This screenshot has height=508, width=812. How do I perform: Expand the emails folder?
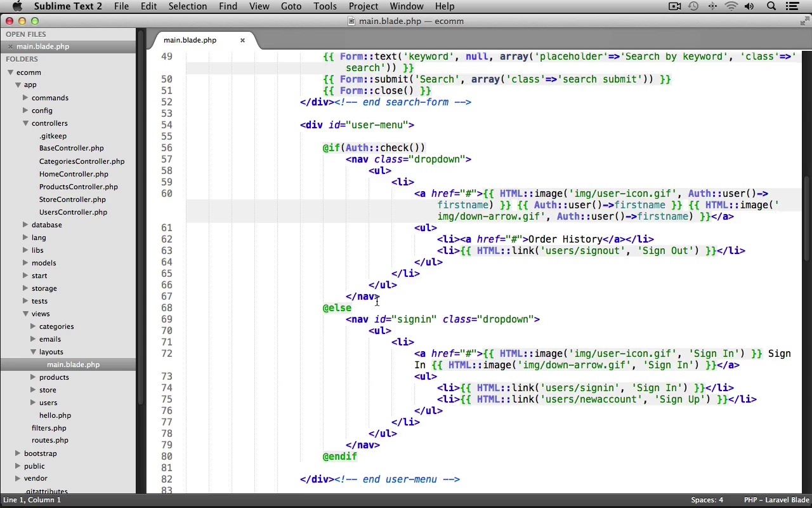33,339
